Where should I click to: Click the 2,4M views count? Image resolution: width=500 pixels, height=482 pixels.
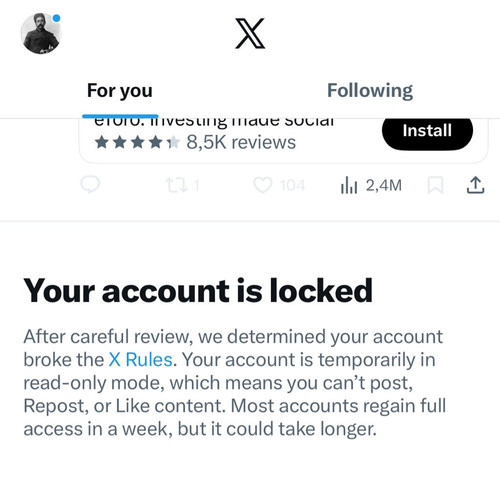(384, 185)
